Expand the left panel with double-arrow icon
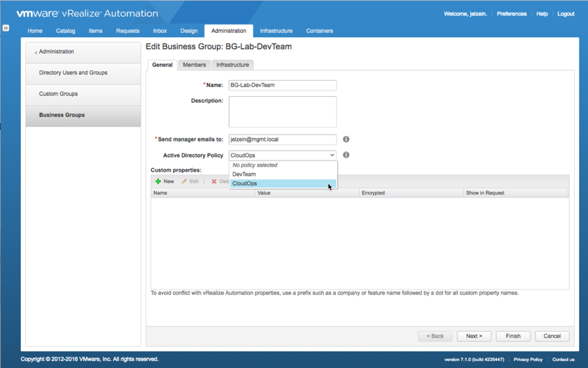 pyautogui.click(x=6, y=28)
